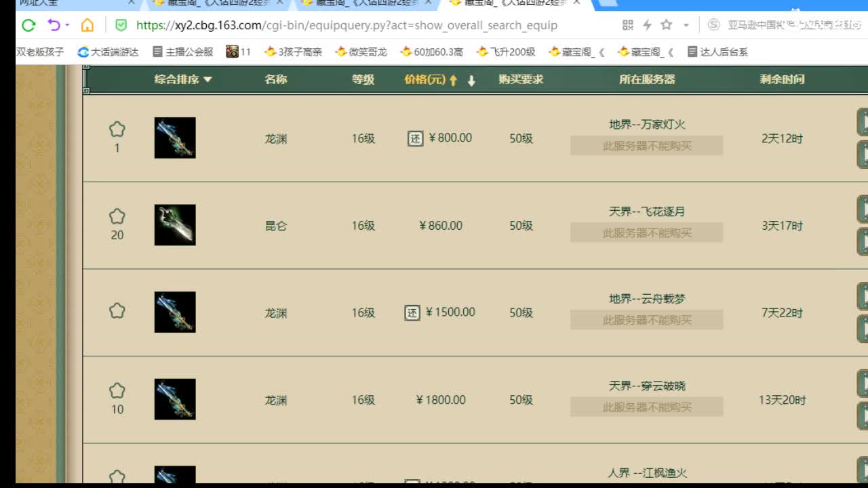Favorite the 昆仑 item with star

[117, 216]
